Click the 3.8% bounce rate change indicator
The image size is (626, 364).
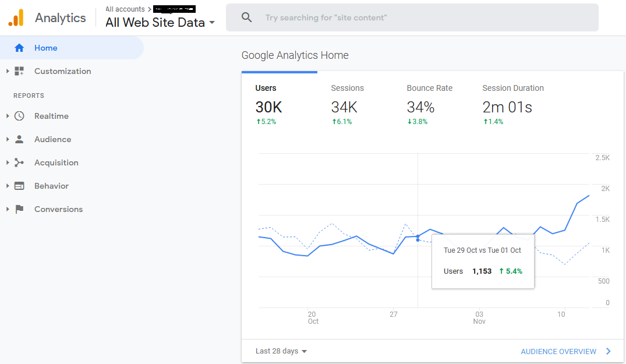pos(417,122)
